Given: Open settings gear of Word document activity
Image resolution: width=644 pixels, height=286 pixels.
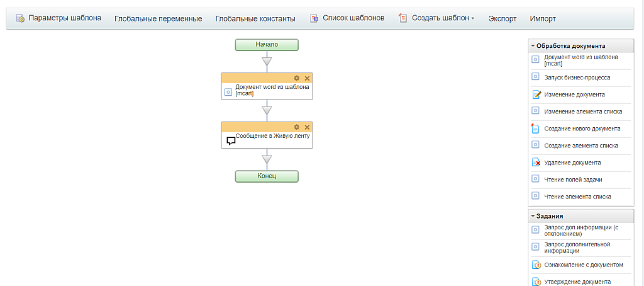Looking at the screenshot, I should pos(297,77).
